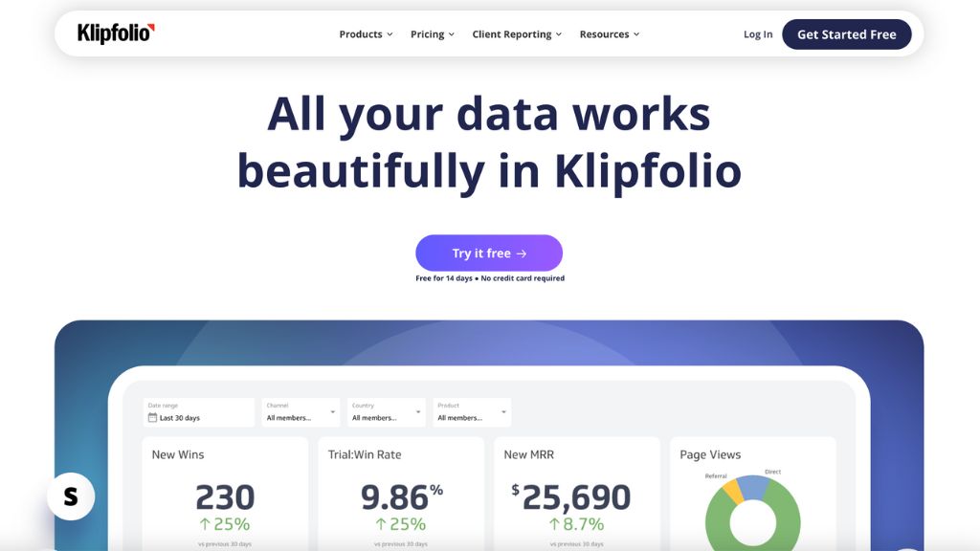
Task: Open the Channel filter dropdown
Action: pyautogui.click(x=301, y=412)
